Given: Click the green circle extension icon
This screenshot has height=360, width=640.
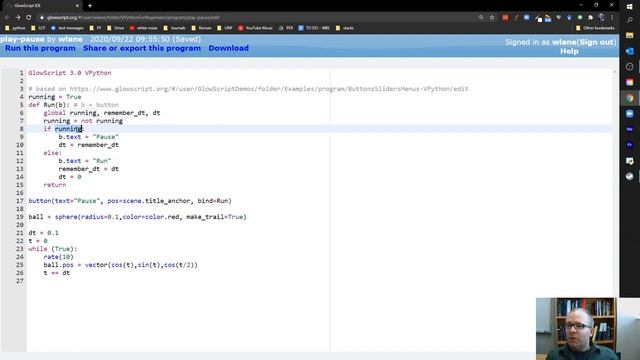Looking at the screenshot, I should 580,18.
